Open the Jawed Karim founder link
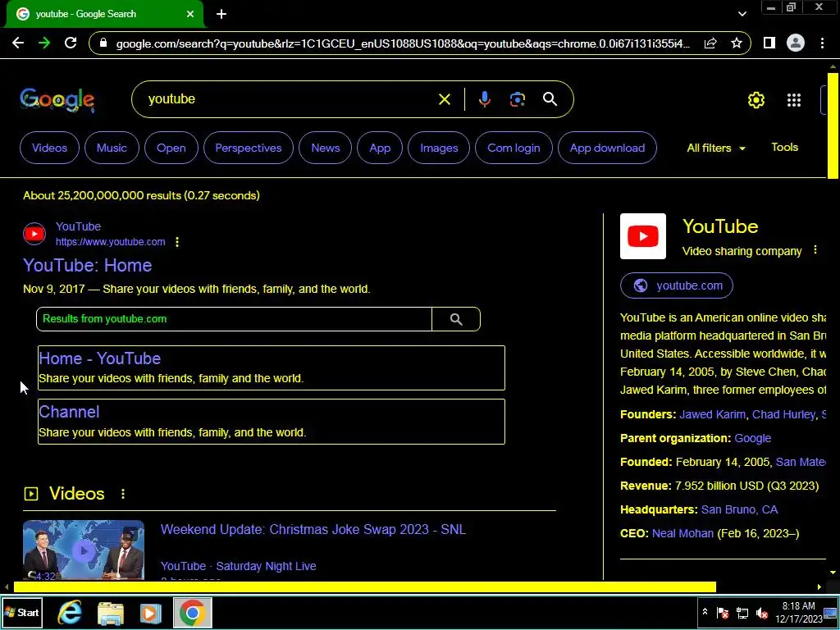 pos(712,414)
